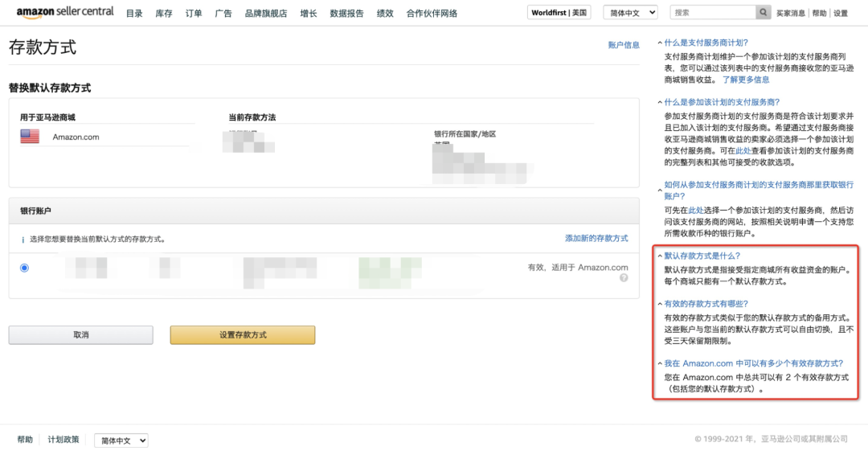Click the info icon beside 选择您想要替换当前默认方式的存款方式
Viewport: 868px width, 459px height.
(x=23, y=240)
